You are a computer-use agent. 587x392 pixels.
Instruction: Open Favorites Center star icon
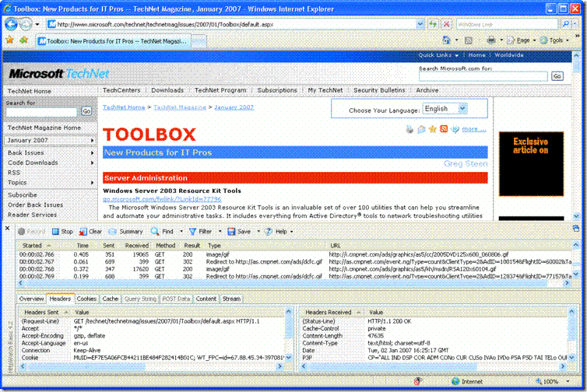pyautogui.click(x=10, y=40)
